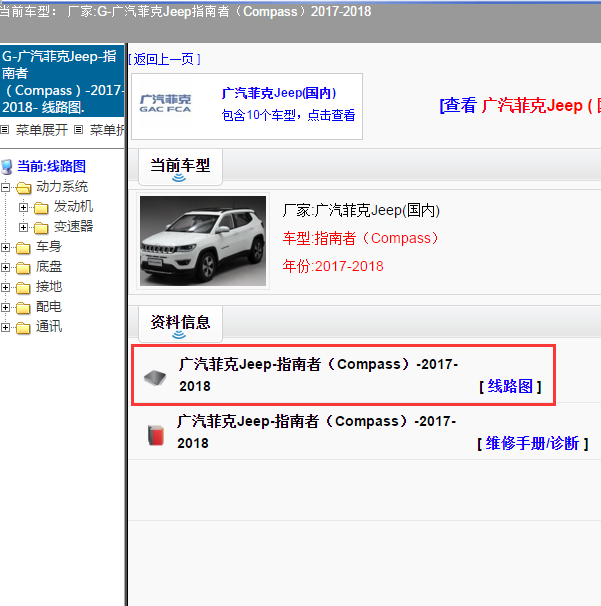Viewport: 601px width, 606px height.
Task: Expand the 接地 tree node
Action: (x=5, y=288)
